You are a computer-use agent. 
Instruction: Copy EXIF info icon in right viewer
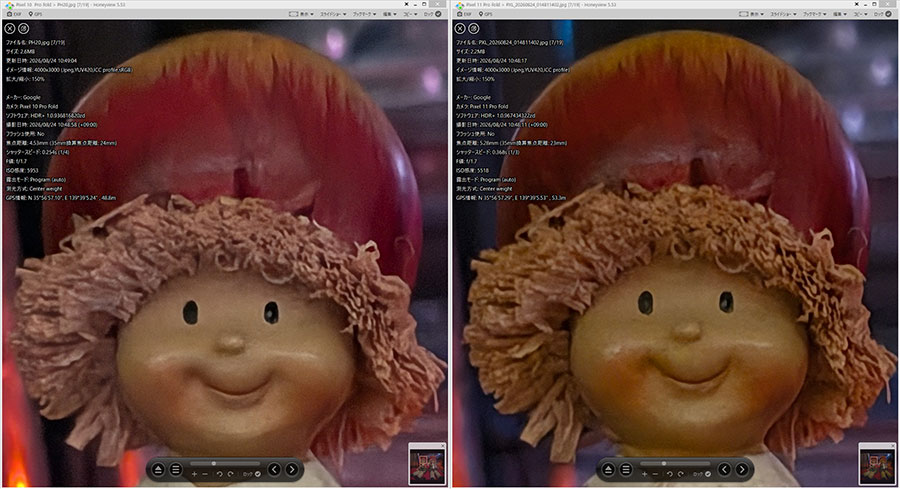pos(474,28)
